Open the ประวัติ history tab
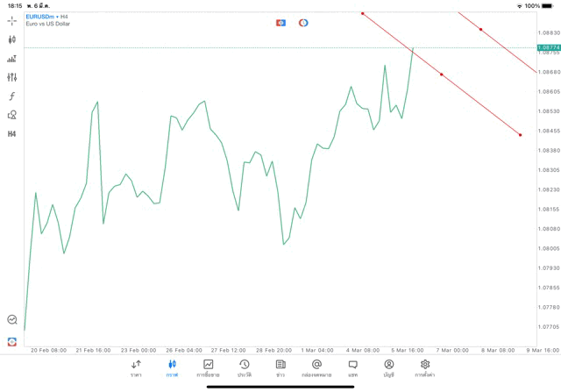The image size is (561, 392). 244,367
